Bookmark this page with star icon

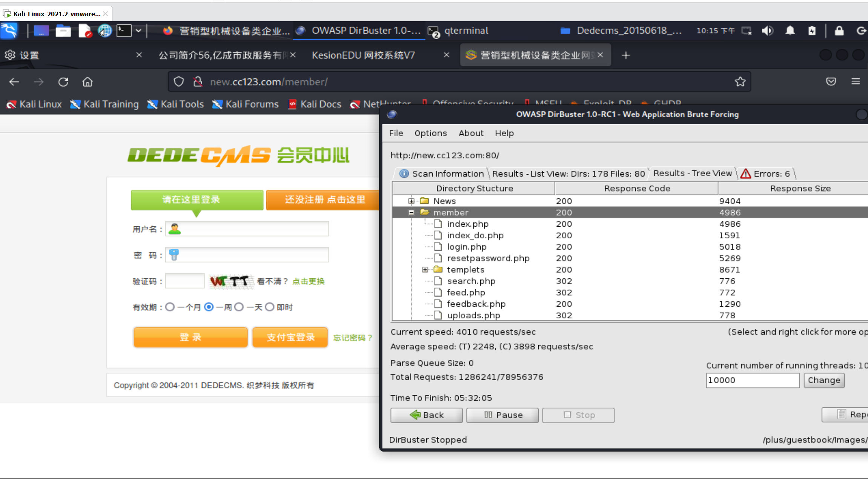pyautogui.click(x=740, y=81)
